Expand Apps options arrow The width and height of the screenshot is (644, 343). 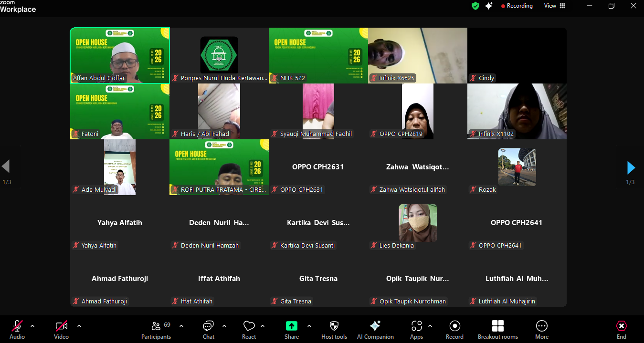430,326
